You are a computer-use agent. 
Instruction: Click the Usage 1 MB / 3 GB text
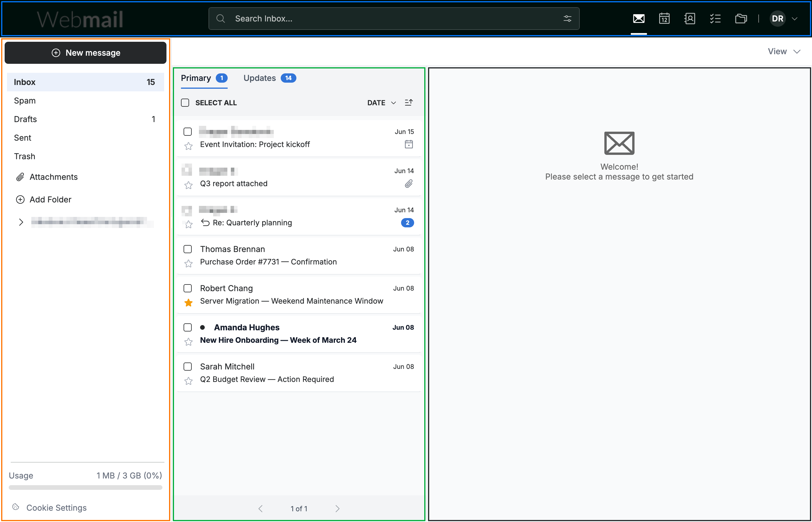(85, 476)
